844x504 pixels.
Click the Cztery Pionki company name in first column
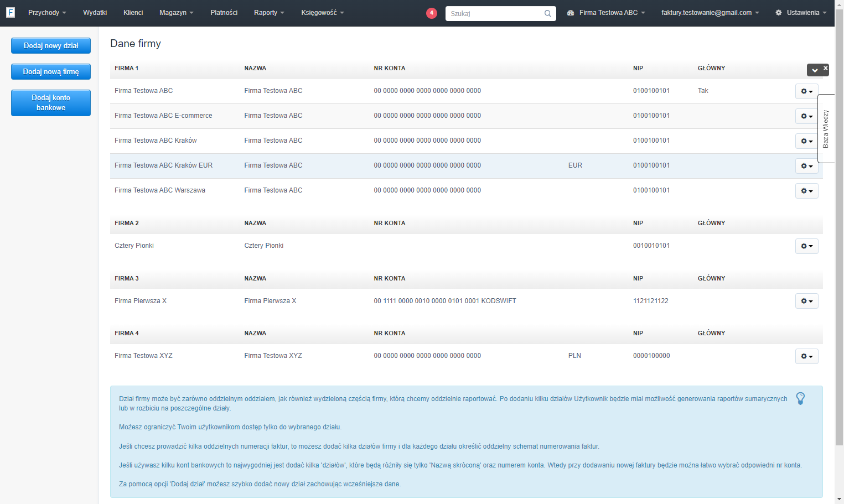click(134, 246)
